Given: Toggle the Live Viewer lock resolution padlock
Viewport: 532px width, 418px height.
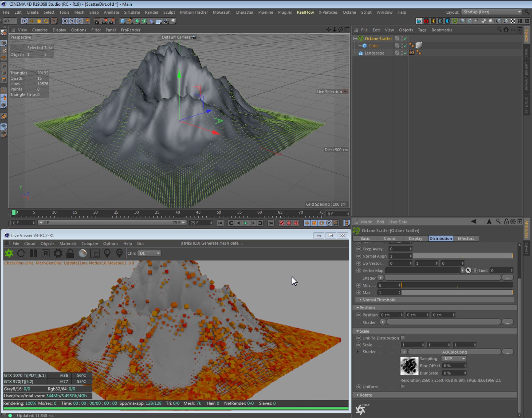Looking at the screenshot, I should pos(70,253).
